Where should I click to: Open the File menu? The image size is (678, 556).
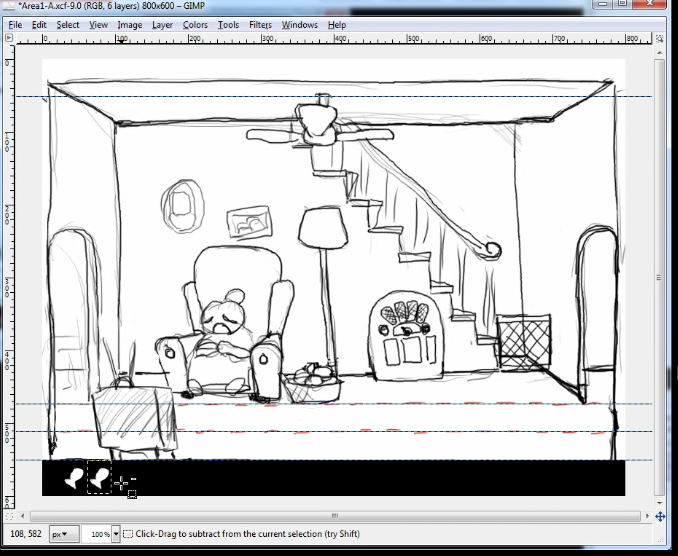15,25
